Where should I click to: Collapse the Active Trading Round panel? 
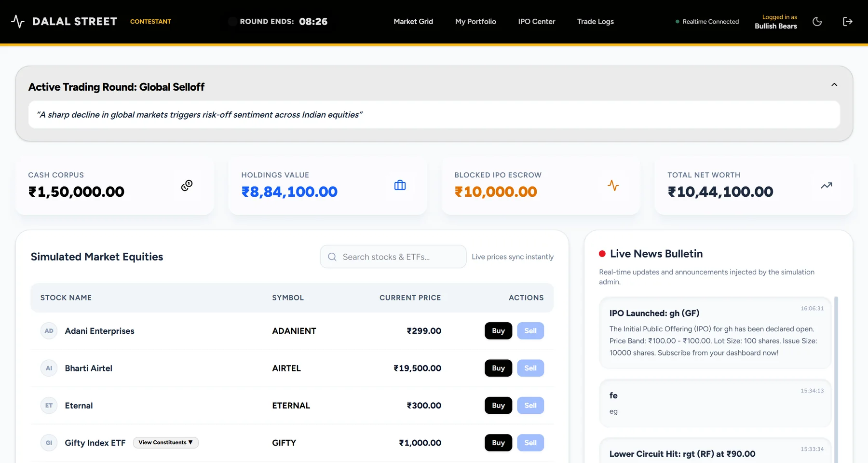834,85
